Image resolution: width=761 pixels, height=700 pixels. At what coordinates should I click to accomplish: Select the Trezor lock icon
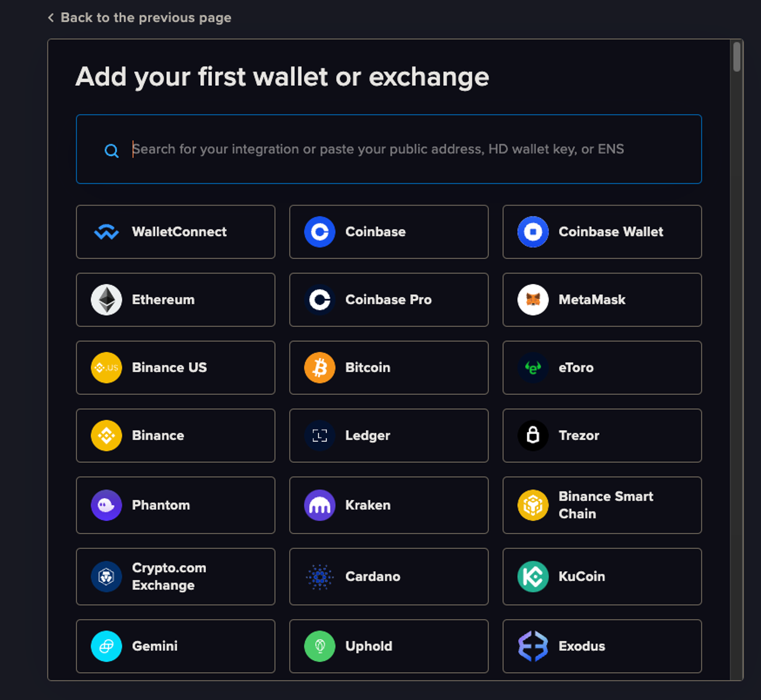click(x=533, y=435)
